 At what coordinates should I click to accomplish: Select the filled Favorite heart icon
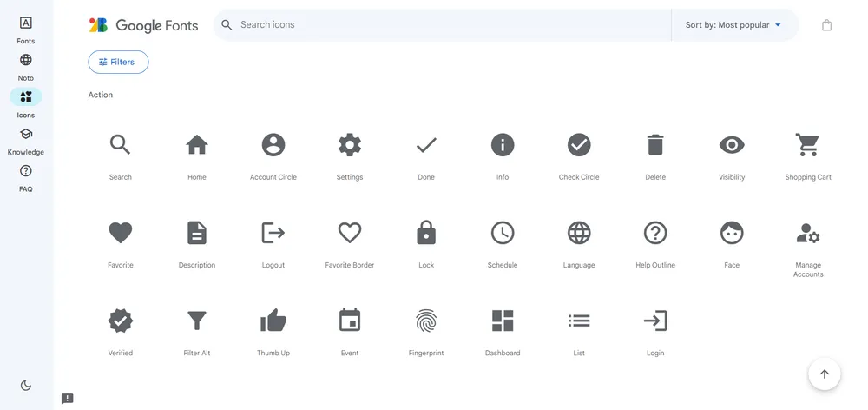click(x=120, y=233)
